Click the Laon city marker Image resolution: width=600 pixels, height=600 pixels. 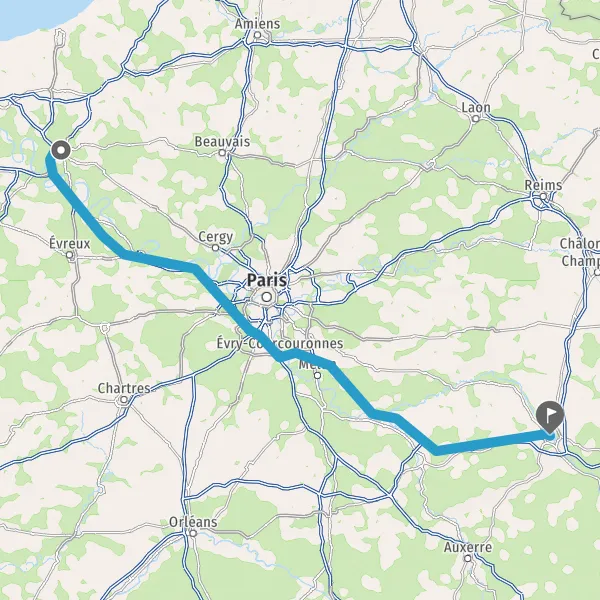coord(476,119)
